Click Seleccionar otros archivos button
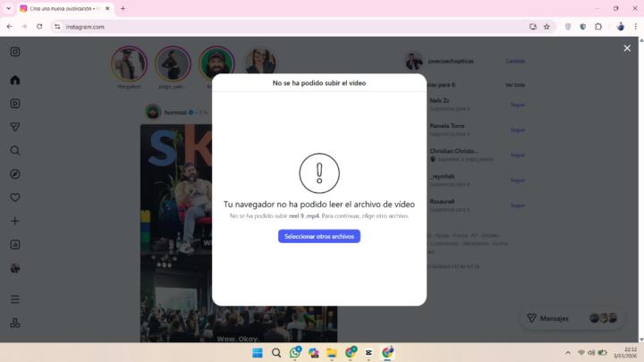Viewport: 644px width, 362px height. tap(319, 236)
